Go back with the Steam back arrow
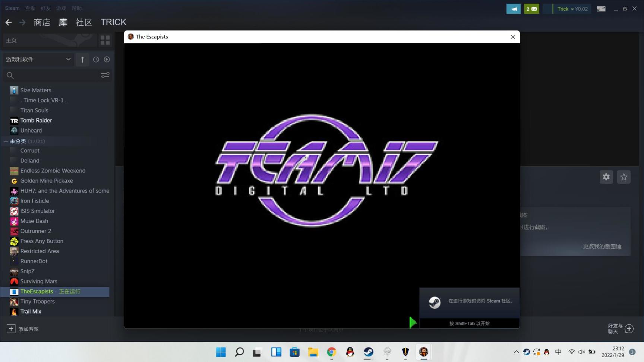The height and width of the screenshot is (362, 644). (9, 22)
